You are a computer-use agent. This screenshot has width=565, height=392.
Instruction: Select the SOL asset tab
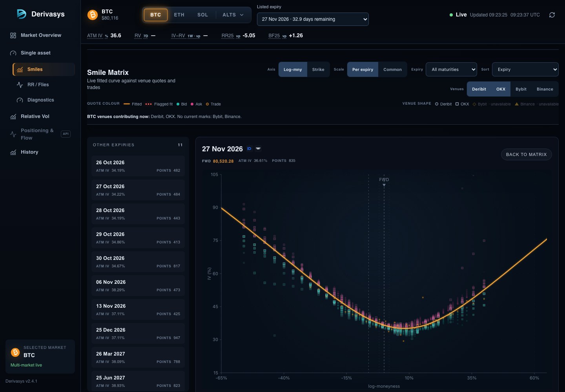(203, 15)
